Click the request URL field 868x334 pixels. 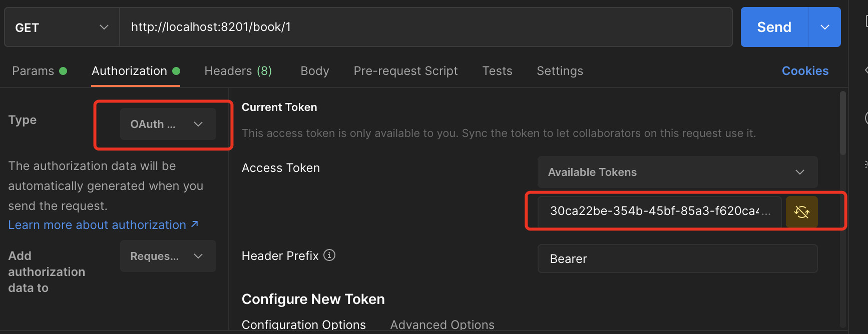pos(425,27)
